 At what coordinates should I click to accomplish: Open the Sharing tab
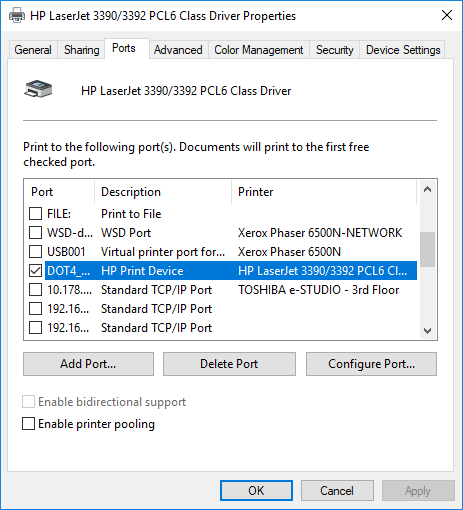click(81, 50)
